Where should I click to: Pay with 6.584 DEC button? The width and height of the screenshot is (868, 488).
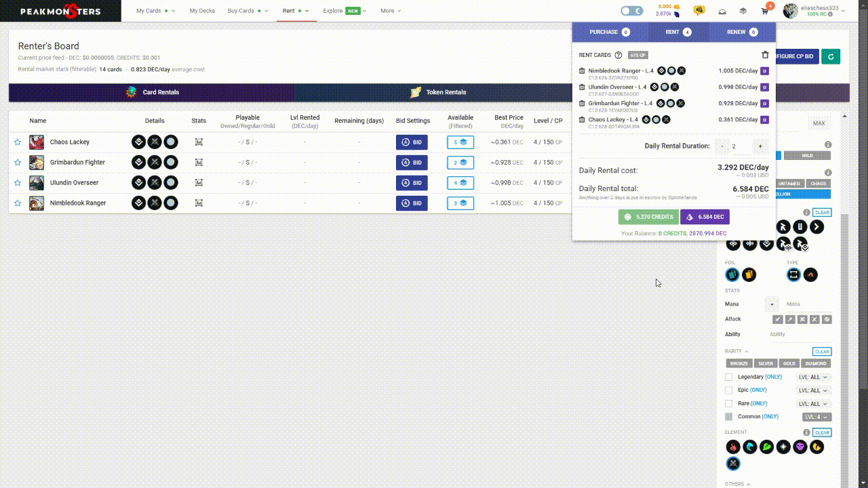pyautogui.click(x=705, y=217)
